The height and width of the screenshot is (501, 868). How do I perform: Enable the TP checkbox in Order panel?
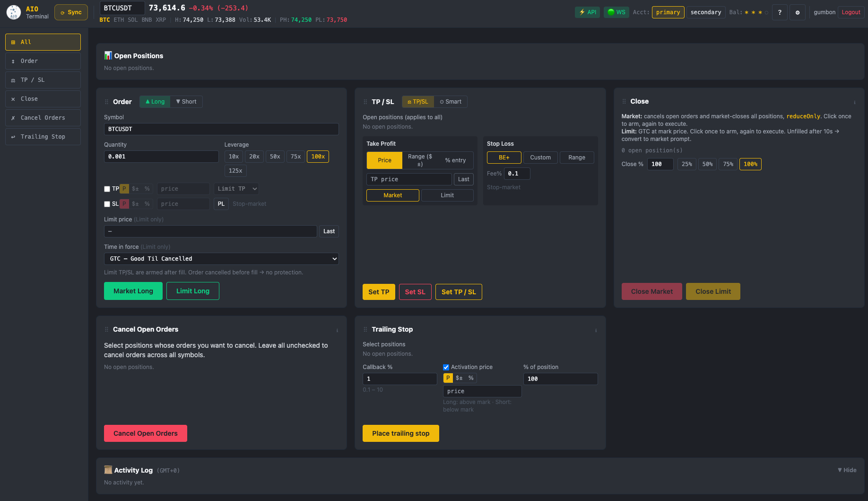coord(107,189)
